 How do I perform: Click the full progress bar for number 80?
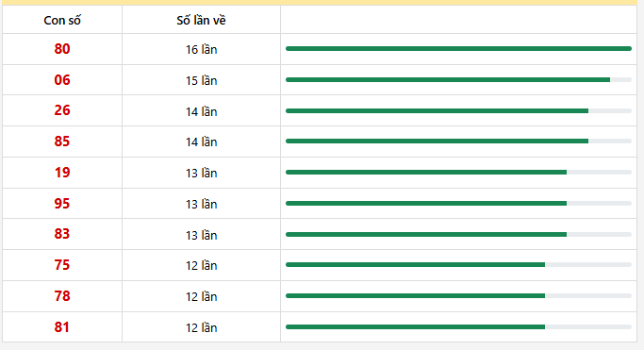pyautogui.click(x=458, y=48)
